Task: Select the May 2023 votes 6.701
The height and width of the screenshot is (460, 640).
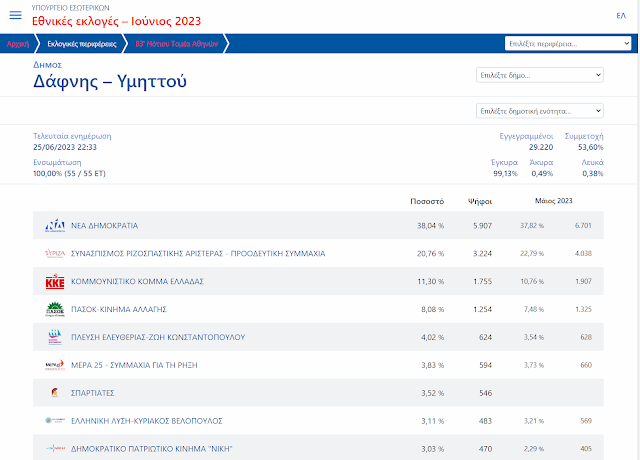Action: pos(583,225)
